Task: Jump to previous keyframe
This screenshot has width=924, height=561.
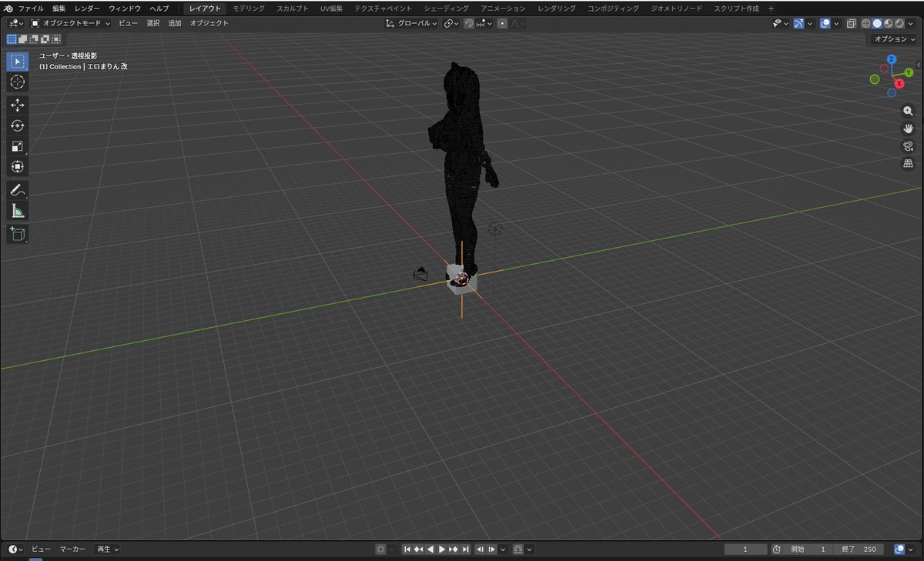Action: (x=419, y=549)
